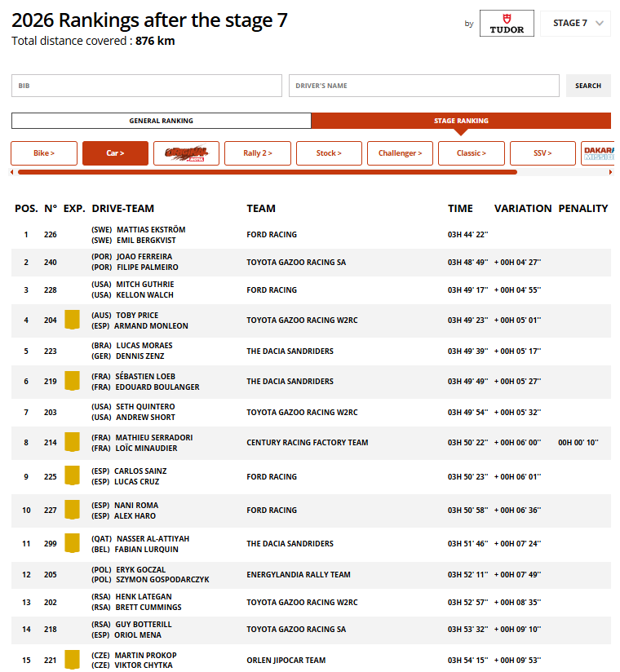620x672 pixels.
Task: Click the red horizontal category scrollbar
Action: click(268, 172)
